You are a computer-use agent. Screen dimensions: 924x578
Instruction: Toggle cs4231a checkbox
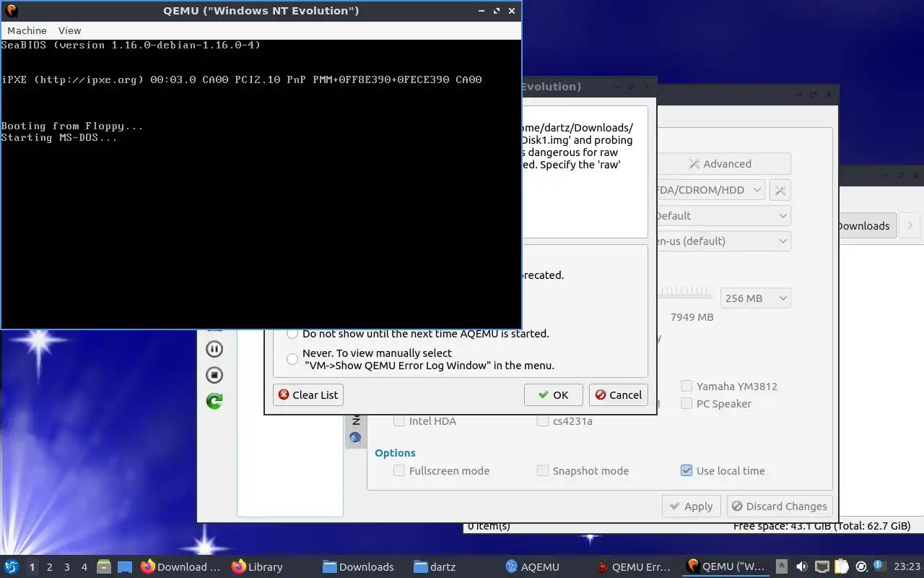tap(543, 421)
